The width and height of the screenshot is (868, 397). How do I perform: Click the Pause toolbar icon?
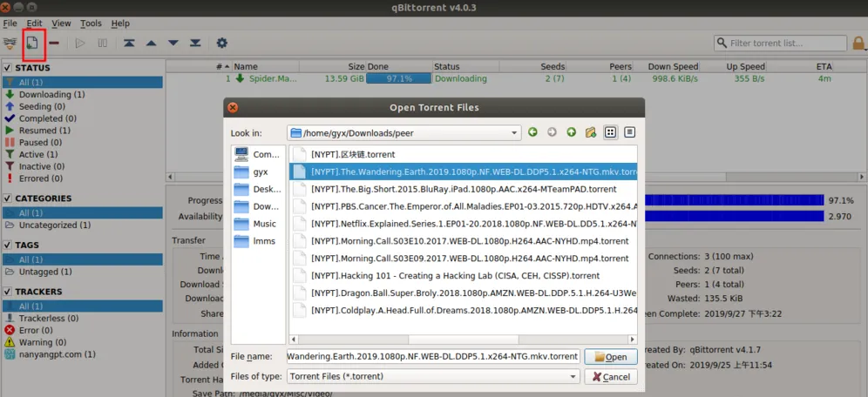[x=103, y=44]
